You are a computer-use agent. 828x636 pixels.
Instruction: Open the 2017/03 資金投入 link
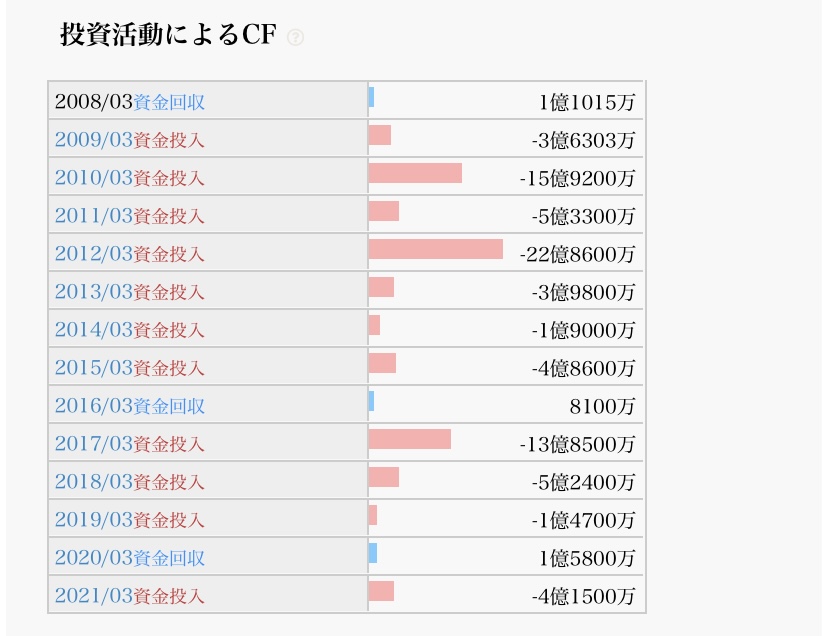coord(129,444)
